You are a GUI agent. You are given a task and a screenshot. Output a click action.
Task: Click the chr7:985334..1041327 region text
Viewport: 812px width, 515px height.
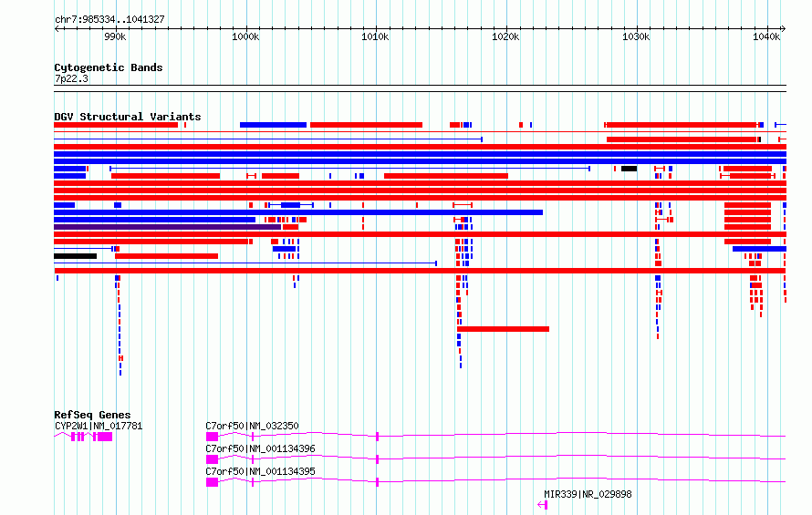pyautogui.click(x=109, y=19)
